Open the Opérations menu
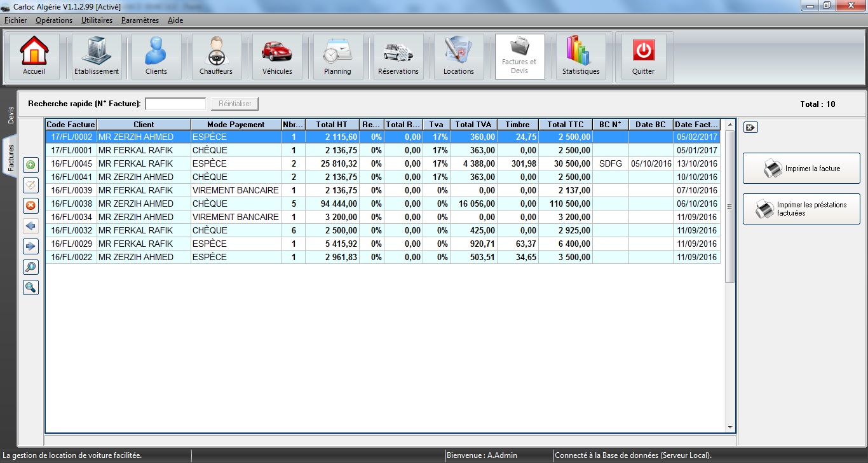Screen dimensions: 868x463 [54, 20]
